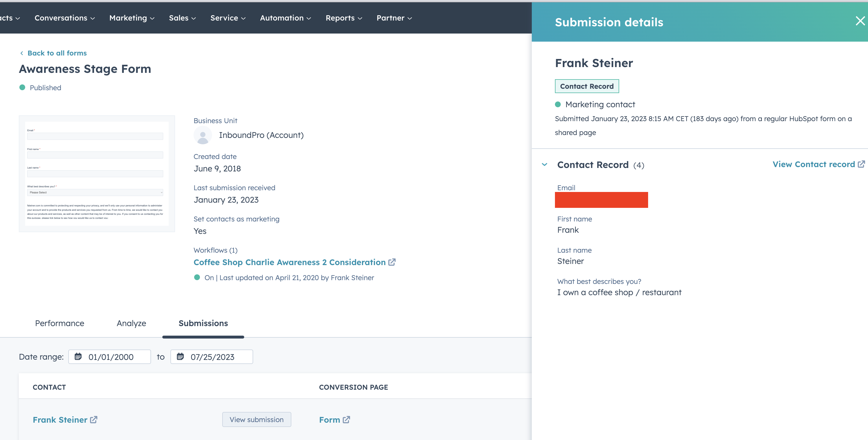Click the back chevron before Back to all forms

(x=22, y=53)
